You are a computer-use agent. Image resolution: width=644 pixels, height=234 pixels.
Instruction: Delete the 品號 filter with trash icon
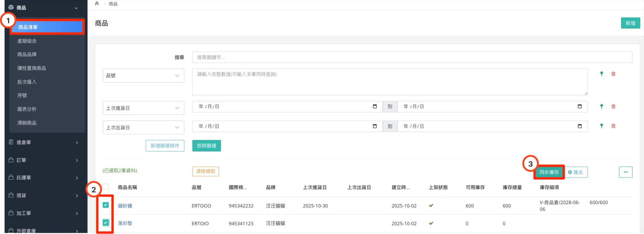point(613,74)
